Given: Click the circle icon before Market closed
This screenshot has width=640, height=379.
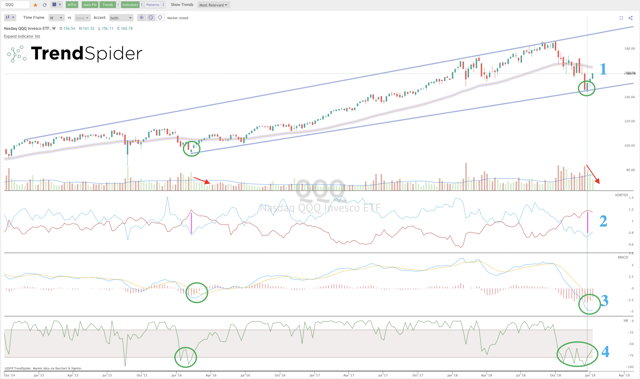Looking at the screenshot, I should [x=160, y=18].
